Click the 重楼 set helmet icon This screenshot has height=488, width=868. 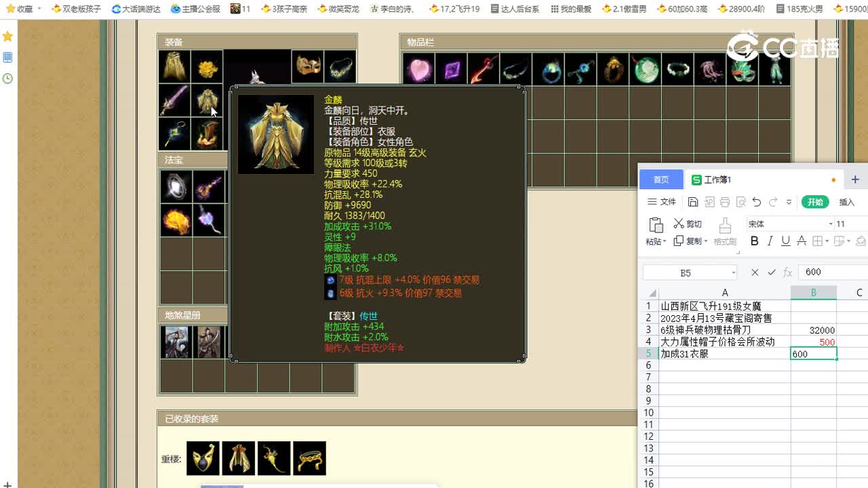pos(203,458)
